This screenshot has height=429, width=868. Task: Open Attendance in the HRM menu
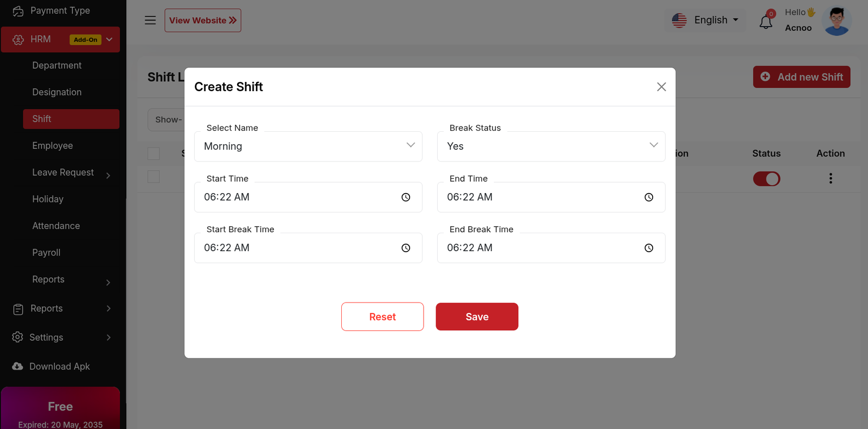56,226
